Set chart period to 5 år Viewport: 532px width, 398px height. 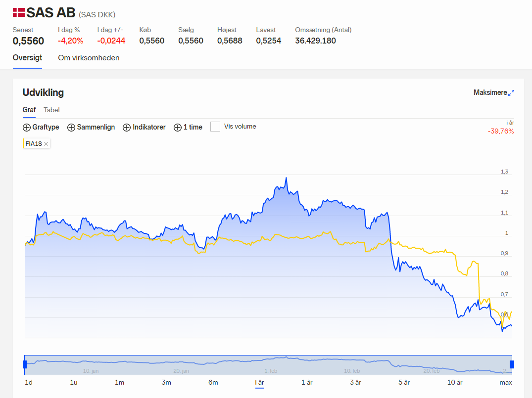click(404, 382)
